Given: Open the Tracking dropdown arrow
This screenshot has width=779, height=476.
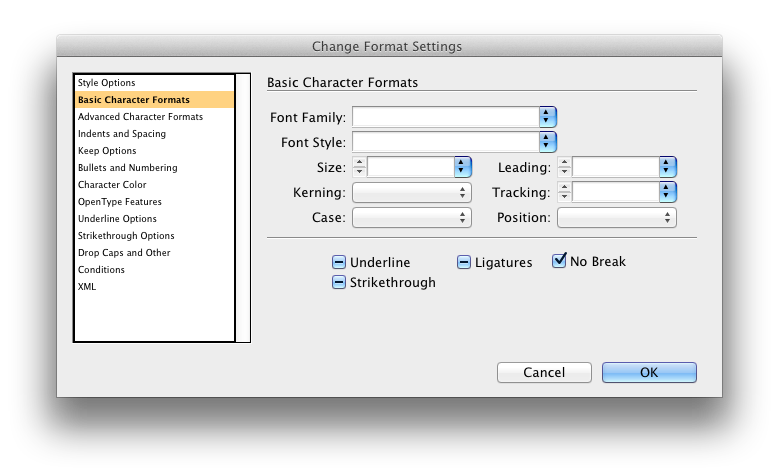Looking at the screenshot, I should (x=668, y=192).
